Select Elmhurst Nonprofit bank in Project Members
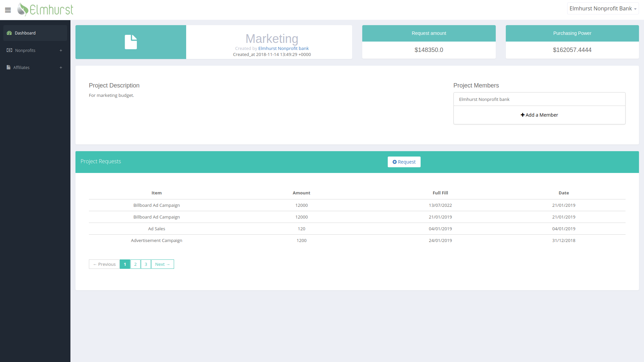 (x=539, y=99)
